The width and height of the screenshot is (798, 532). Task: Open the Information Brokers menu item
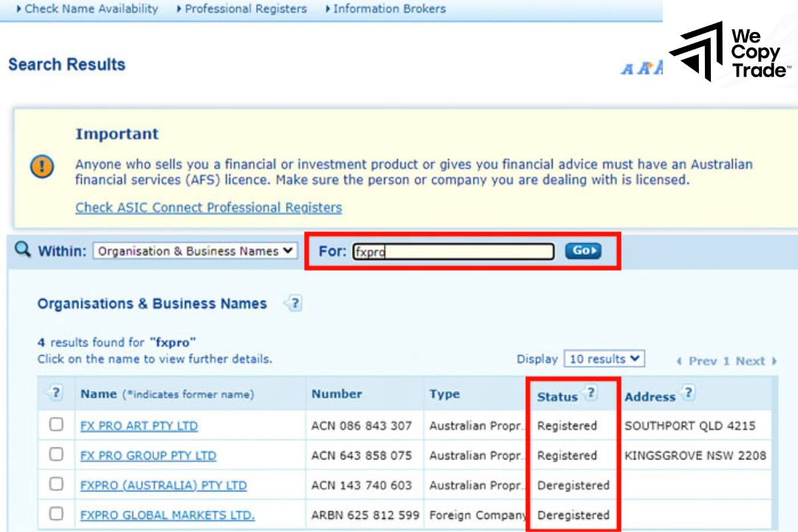click(390, 9)
